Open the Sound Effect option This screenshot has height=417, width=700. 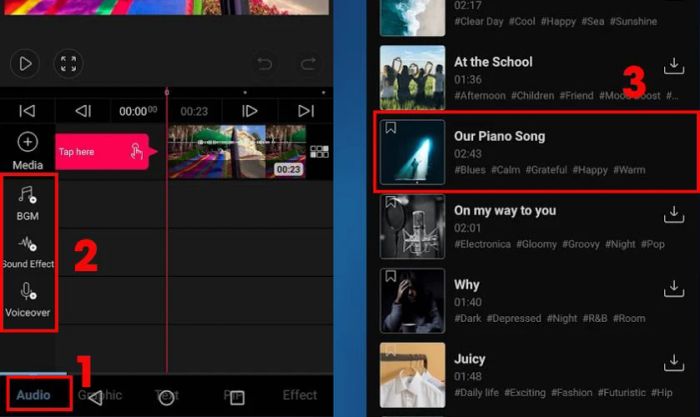pos(28,250)
